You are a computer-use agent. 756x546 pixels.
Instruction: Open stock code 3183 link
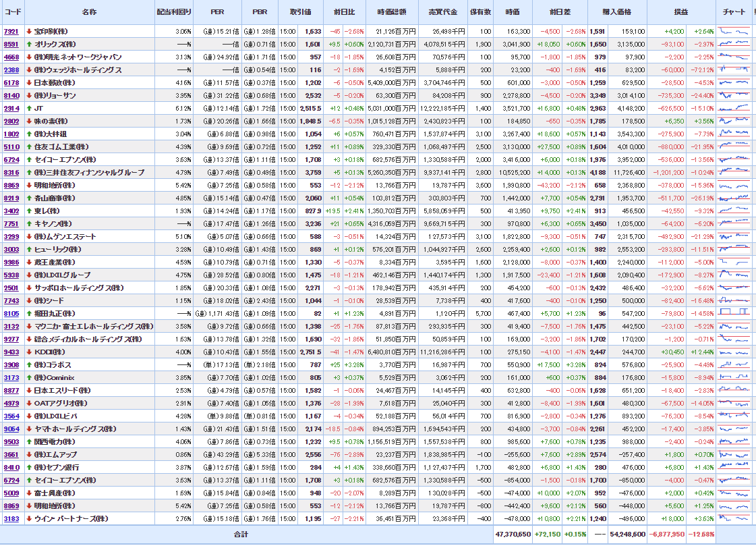11,518
